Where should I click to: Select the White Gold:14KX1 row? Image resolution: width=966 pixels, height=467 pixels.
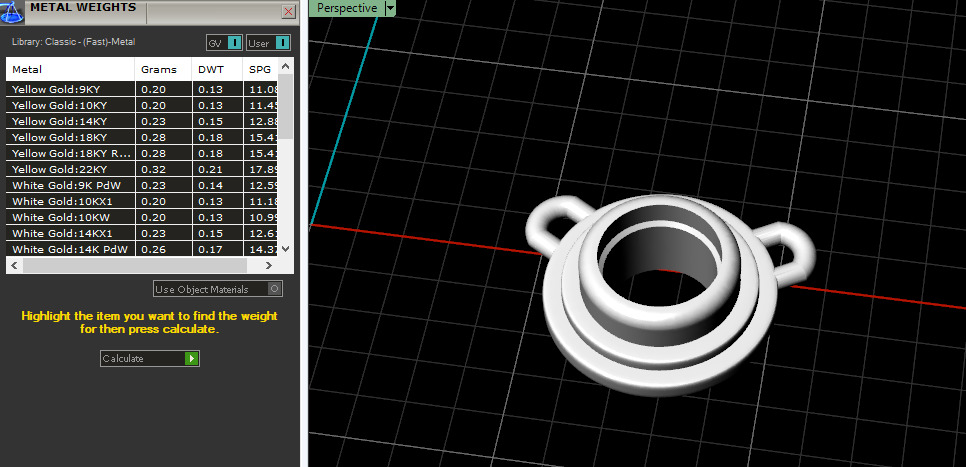pyautogui.click(x=142, y=234)
